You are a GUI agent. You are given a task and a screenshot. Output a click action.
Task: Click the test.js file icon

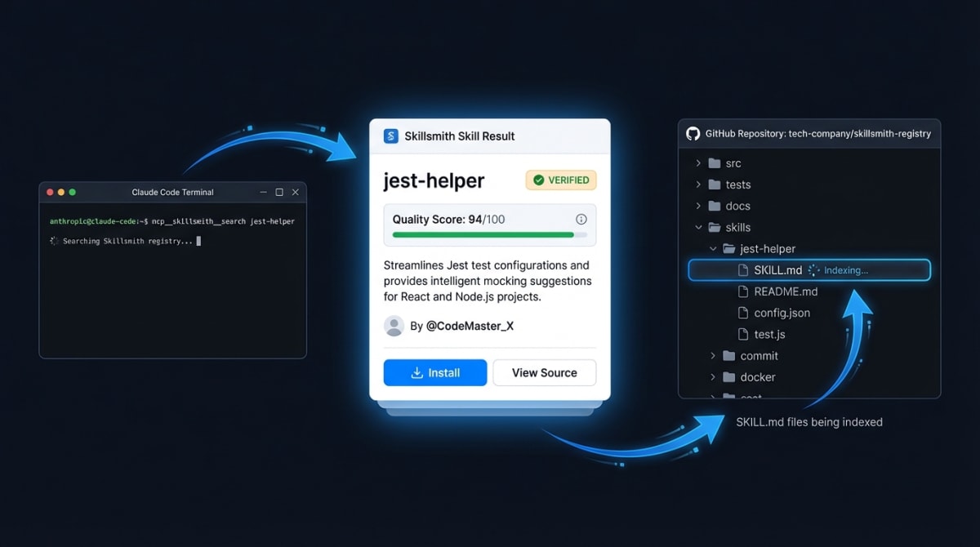click(x=743, y=334)
